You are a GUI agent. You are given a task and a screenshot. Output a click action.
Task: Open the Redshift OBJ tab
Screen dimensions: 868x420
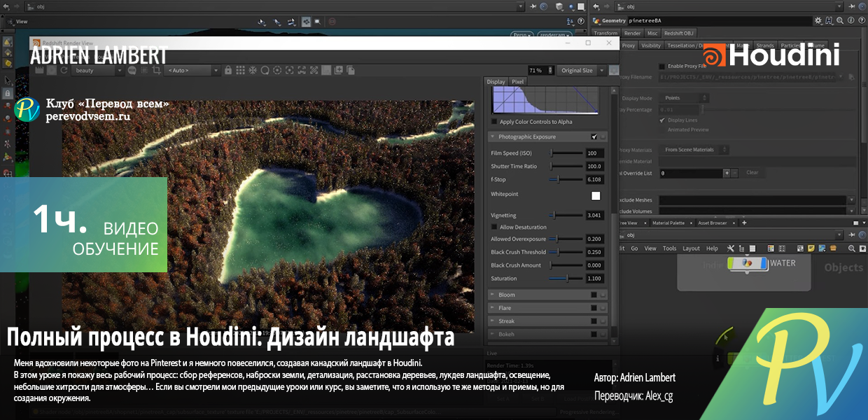pyautogui.click(x=679, y=33)
